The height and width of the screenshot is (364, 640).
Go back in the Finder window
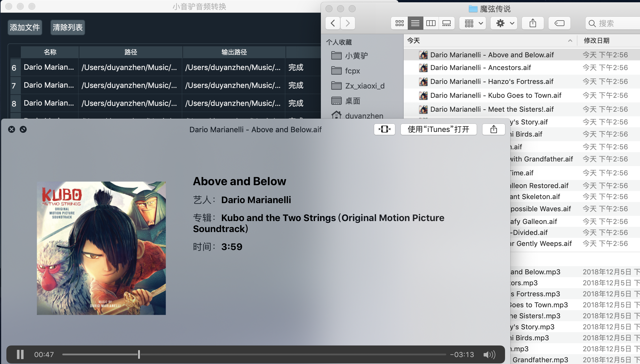pos(333,23)
